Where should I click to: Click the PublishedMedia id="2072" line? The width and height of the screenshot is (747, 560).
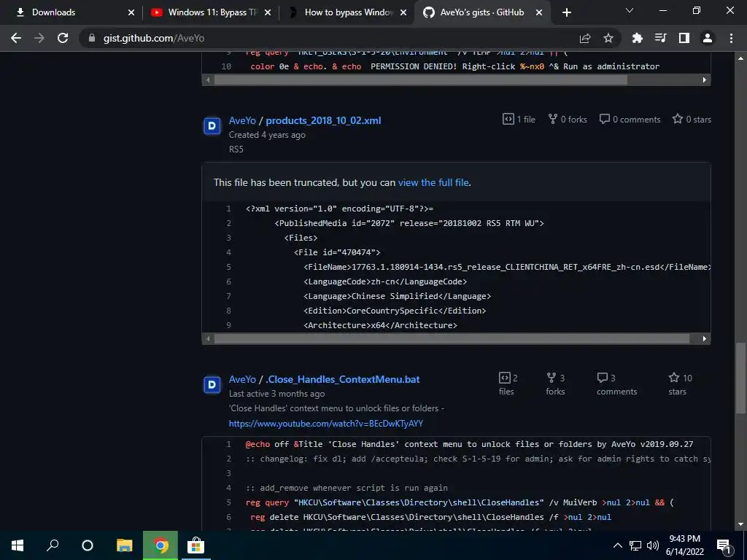click(409, 223)
